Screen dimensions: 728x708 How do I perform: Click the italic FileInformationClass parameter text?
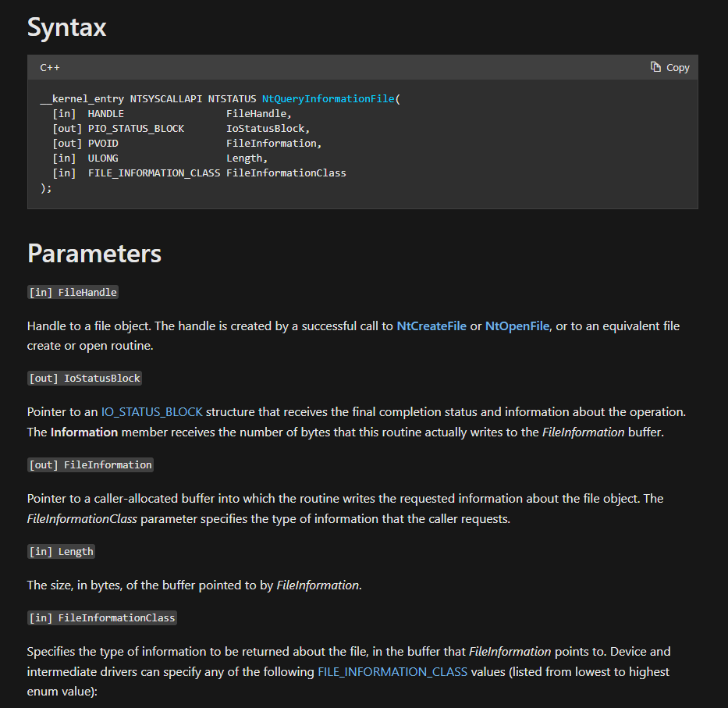(x=82, y=519)
